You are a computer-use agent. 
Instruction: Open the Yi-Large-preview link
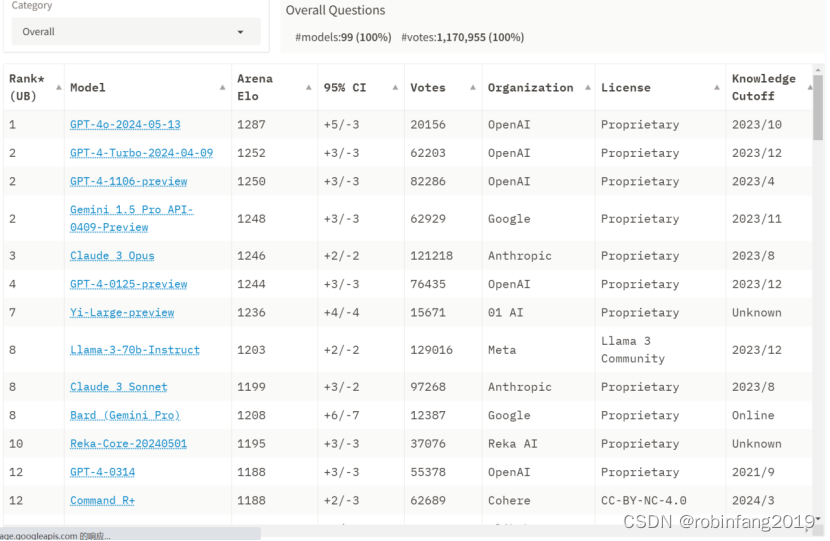(x=122, y=313)
